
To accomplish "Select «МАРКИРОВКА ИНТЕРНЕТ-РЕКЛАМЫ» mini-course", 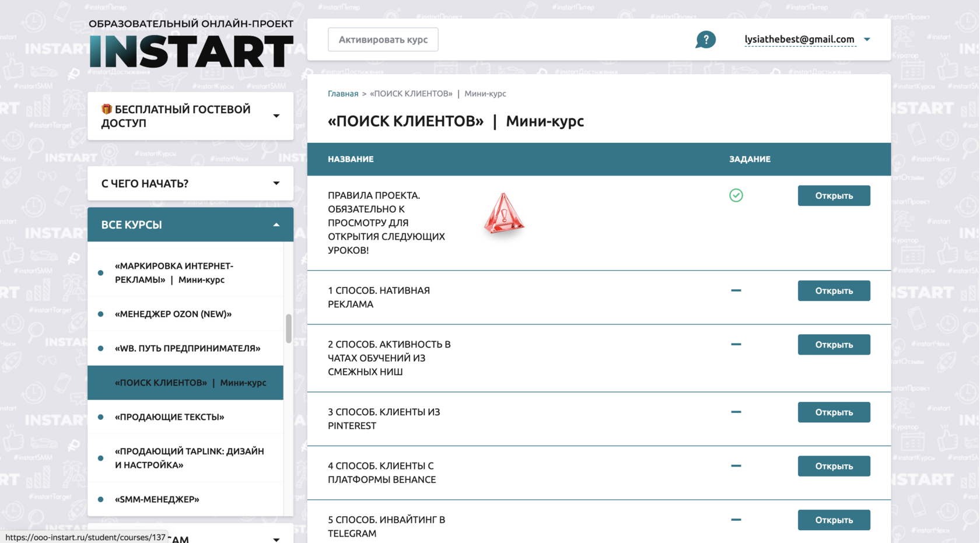I will pos(185,272).
